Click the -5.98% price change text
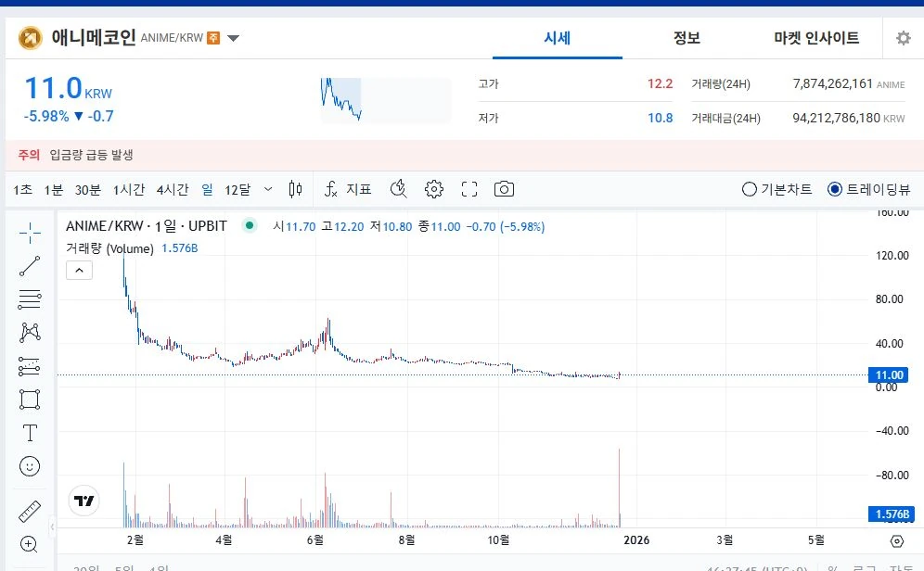924x571 pixels. point(46,116)
